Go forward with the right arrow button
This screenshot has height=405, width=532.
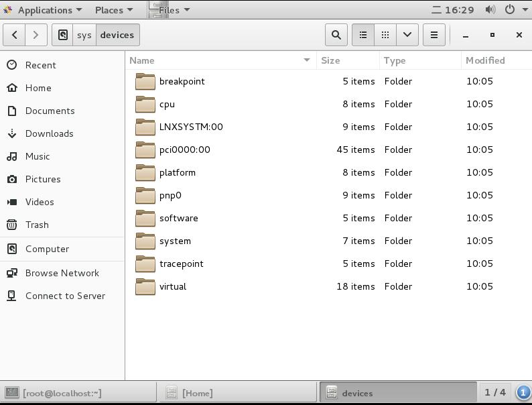tap(36, 35)
